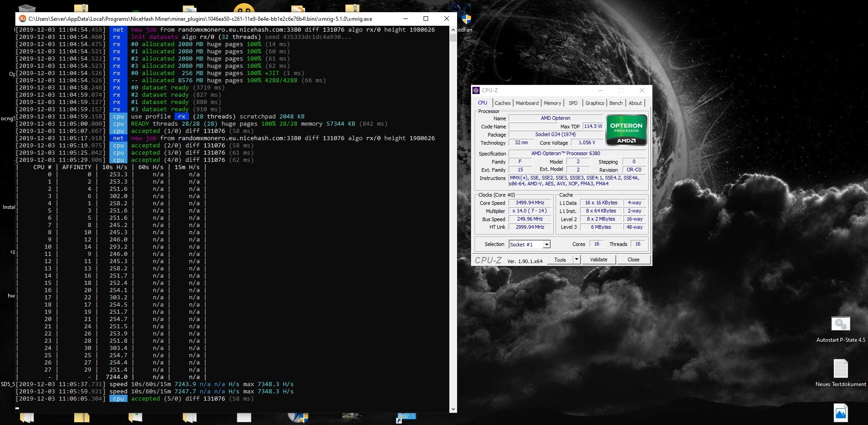The height and width of the screenshot is (425, 868).
Task: Open the Caches tab
Action: [502, 103]
